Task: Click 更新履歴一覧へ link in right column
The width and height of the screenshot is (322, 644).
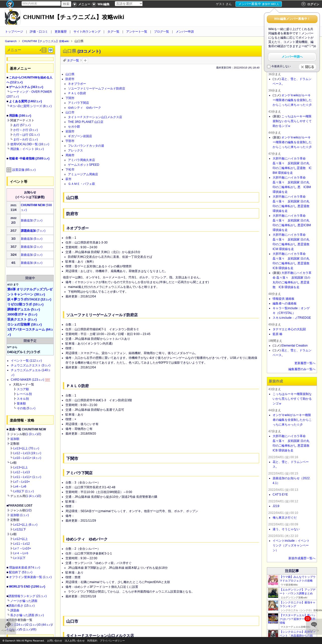Action: pos(305,363)
